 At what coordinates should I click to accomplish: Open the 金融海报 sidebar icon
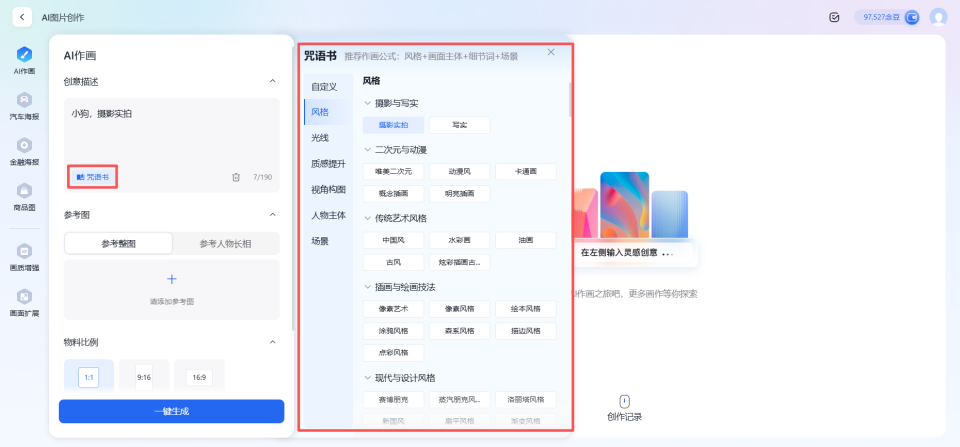tap(24, 146)
